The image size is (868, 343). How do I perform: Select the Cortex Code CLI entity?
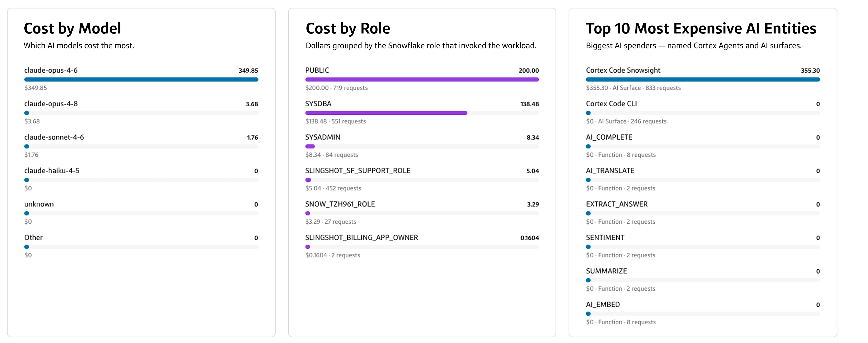click(611, 104)
